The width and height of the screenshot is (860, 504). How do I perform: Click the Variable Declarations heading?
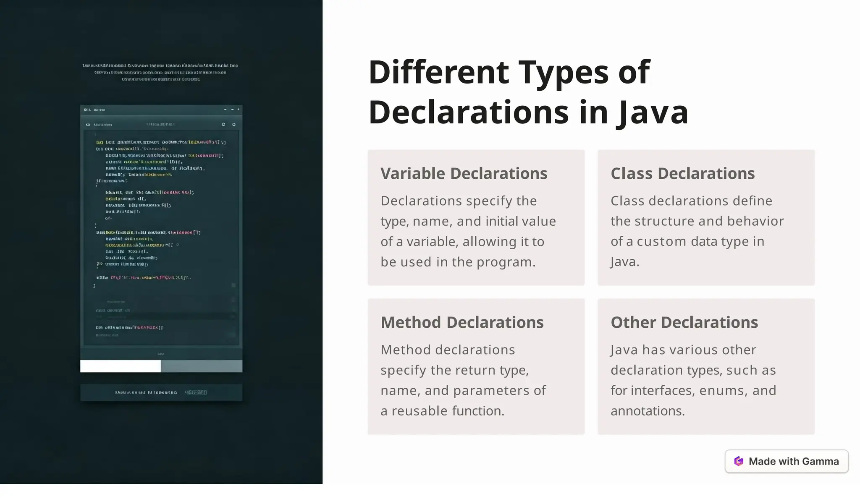(464, 173)
